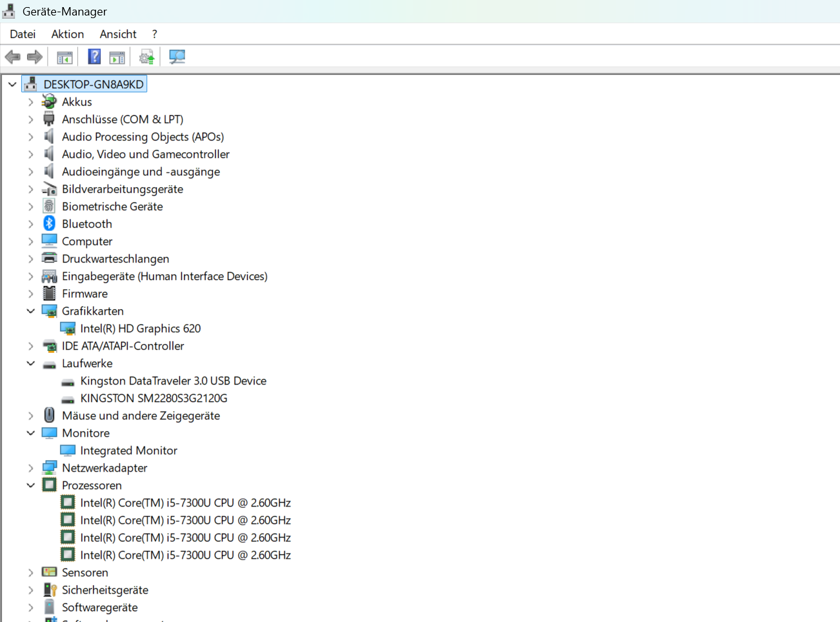Open the ? help menu
This screenshot has width=840, height=622.
155,34
